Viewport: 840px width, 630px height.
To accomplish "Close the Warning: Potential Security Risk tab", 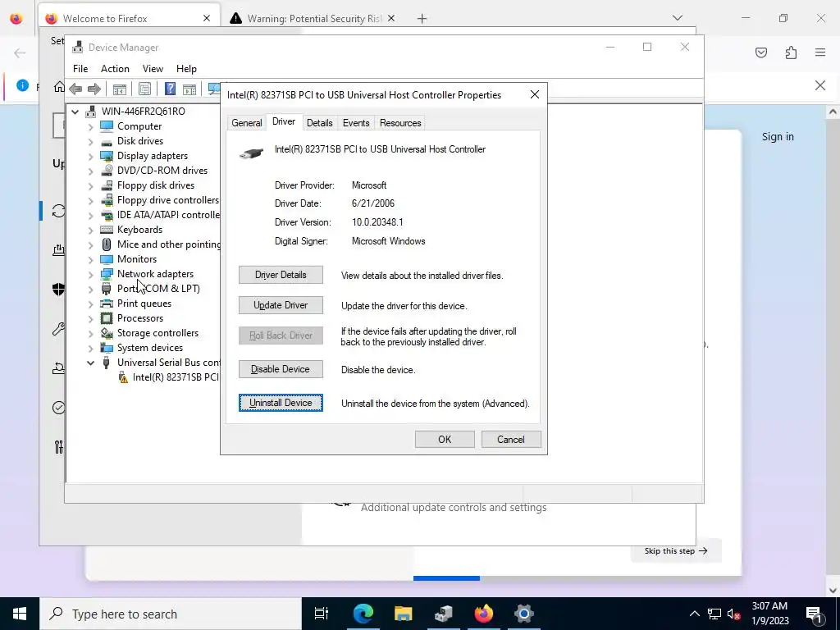I will [391, 19].
